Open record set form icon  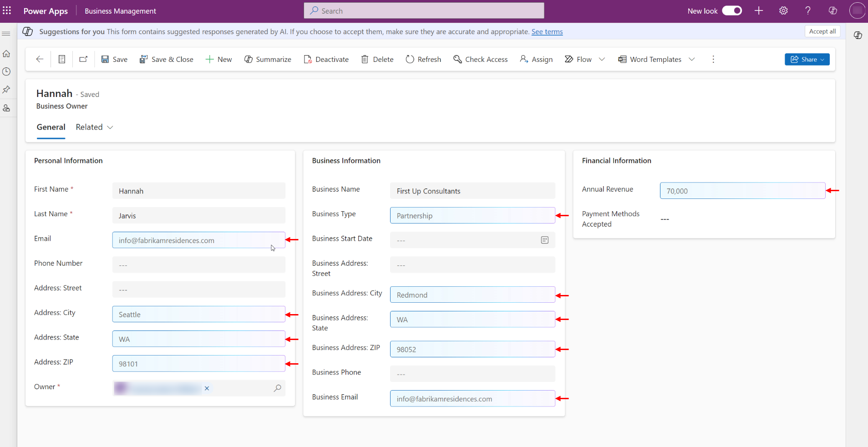[x=62, y=59]
